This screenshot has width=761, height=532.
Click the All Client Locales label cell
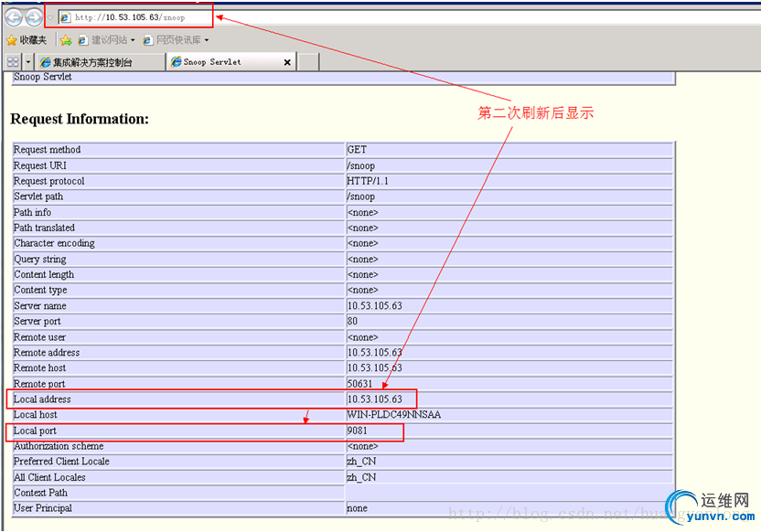178,477
